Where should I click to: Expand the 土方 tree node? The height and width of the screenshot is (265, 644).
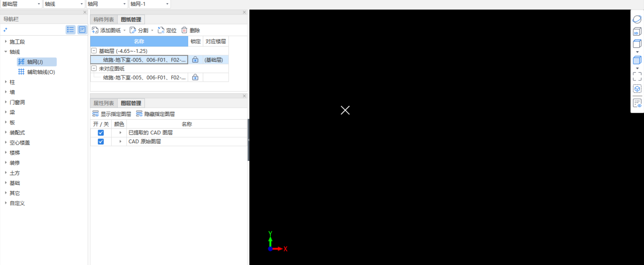[6, 173]
